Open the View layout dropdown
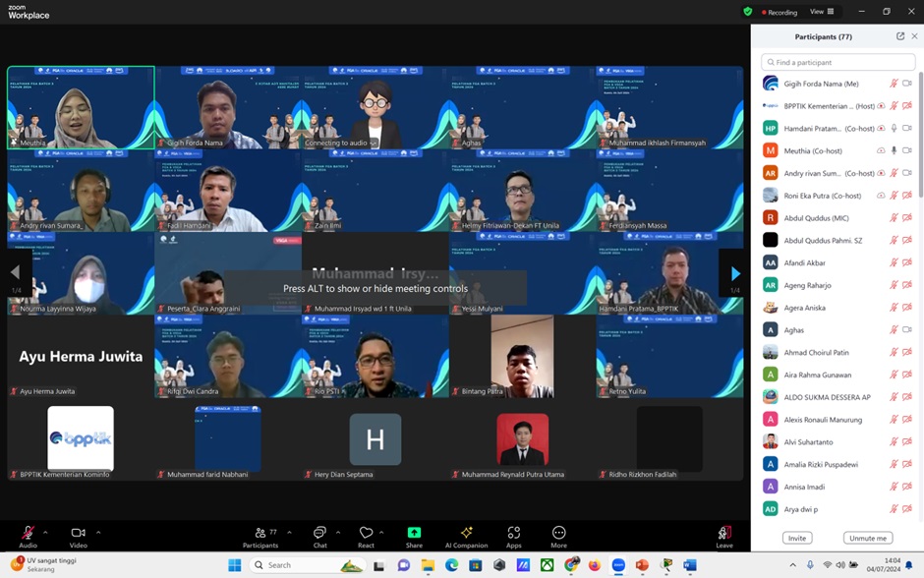This screenshot has width=924, height=578. pos(822,12)
